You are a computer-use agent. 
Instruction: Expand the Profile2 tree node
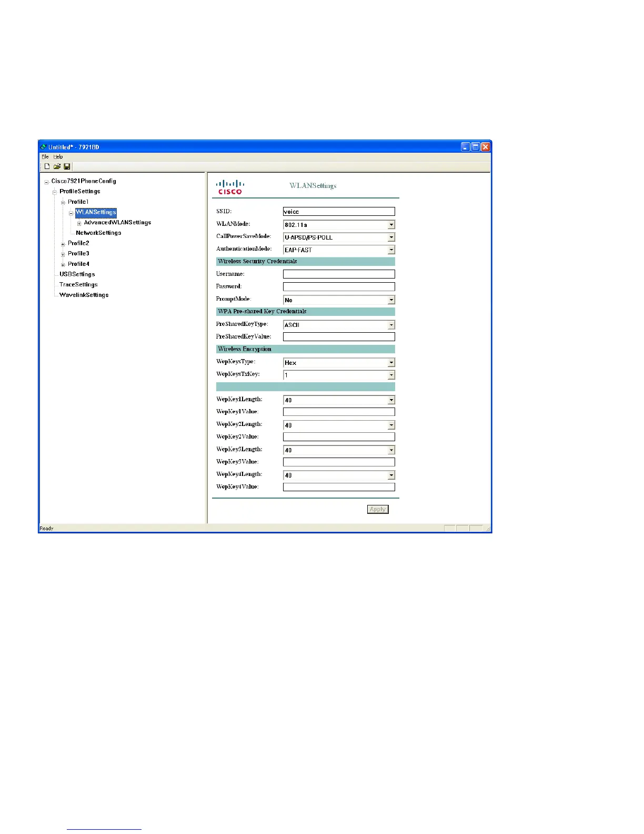(63, 244)
